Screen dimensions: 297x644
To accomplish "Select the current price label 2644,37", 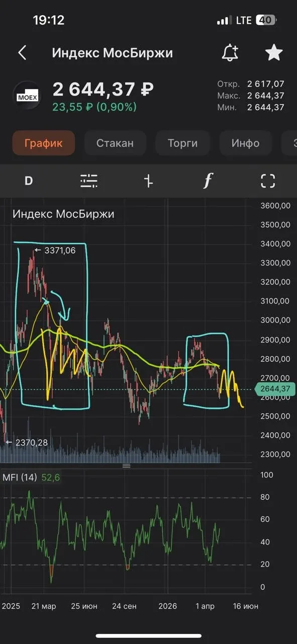I will click(x=274, y=388).
